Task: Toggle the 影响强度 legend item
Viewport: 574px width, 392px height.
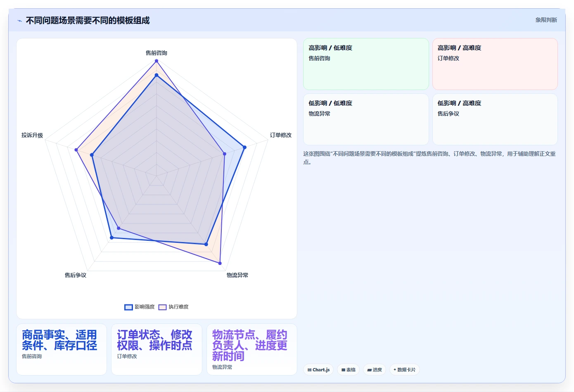Action: pos(140,307)
